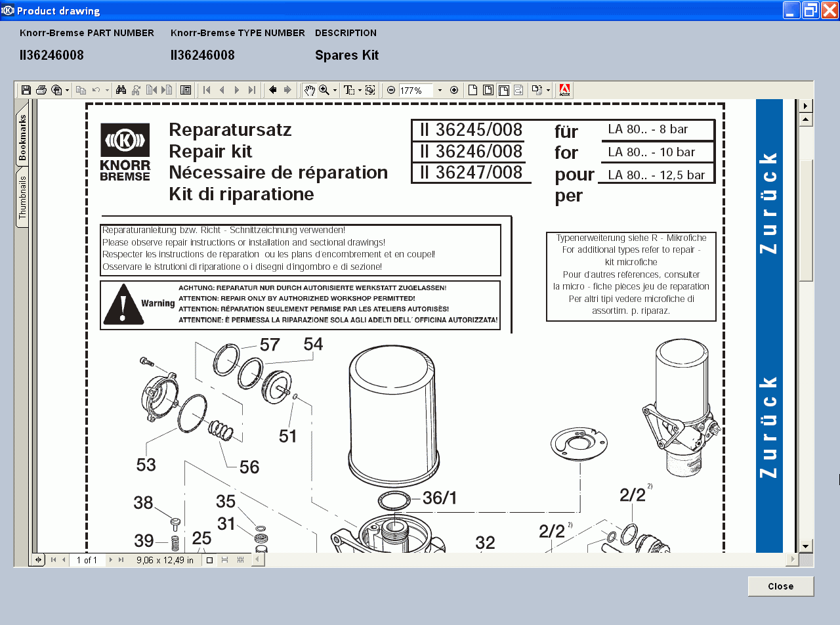
Task: Click the Previous view black arrow
Action: 272,90
